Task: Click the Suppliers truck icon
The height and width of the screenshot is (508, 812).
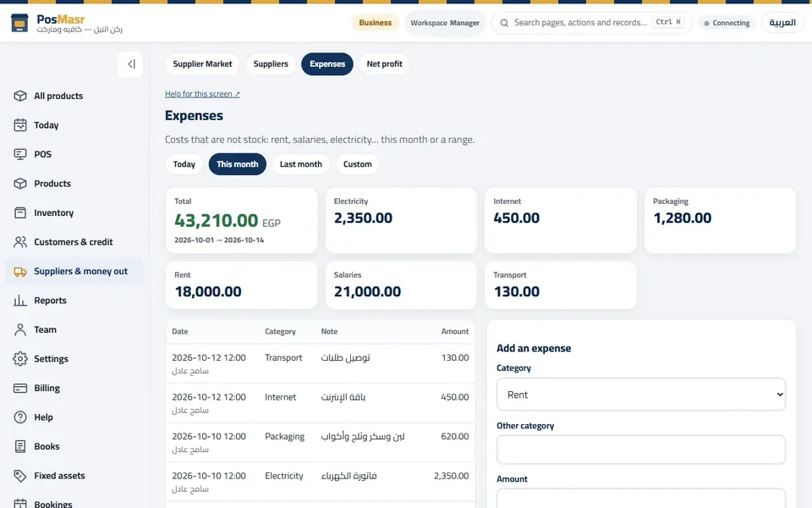Action: tap(20, 271)
